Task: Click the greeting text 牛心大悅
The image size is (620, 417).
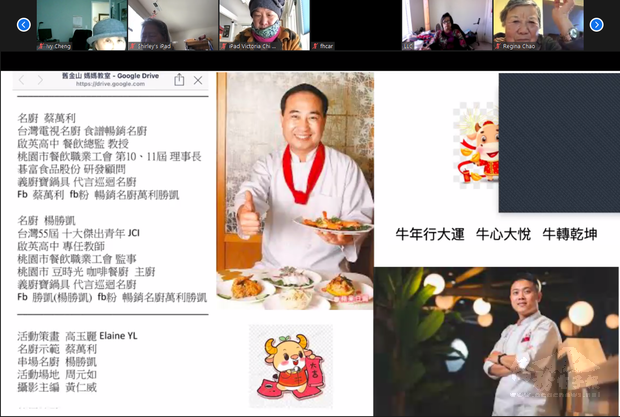Action: tap(503, 234)
